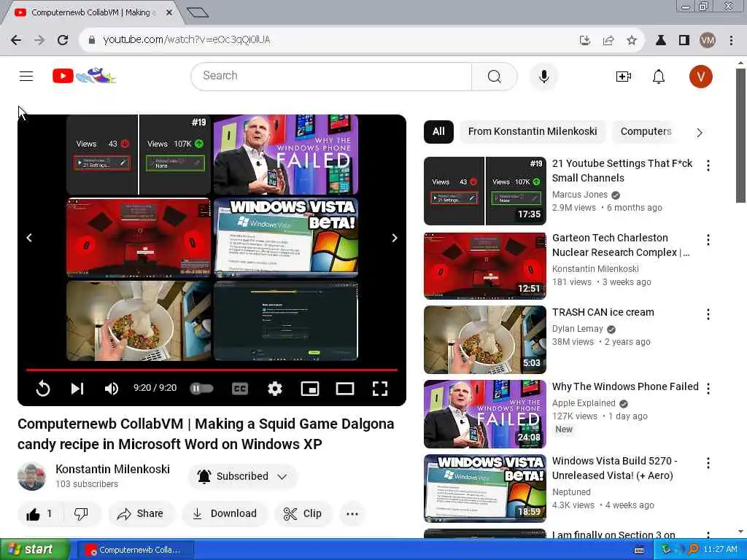747x560 pixels.
Task: Open 21 Youtube Settings sidebar thumbnail
Action: [485, 190]
